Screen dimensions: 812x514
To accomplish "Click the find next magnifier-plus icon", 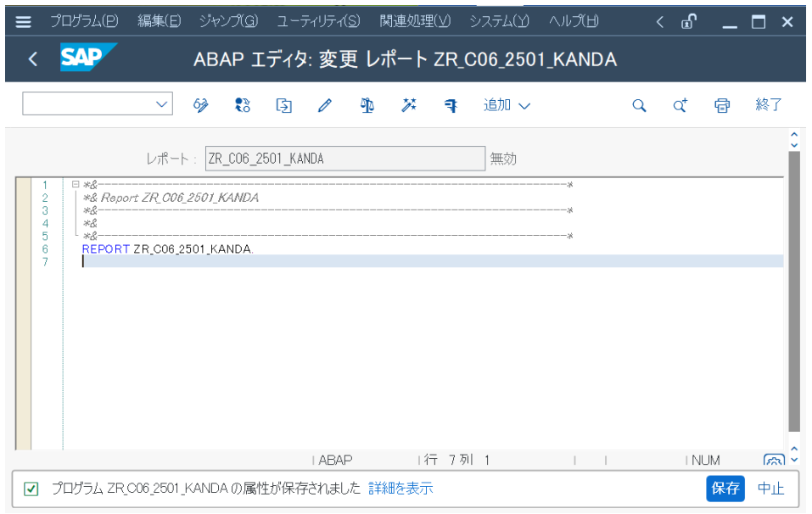I will click(680, 105).
